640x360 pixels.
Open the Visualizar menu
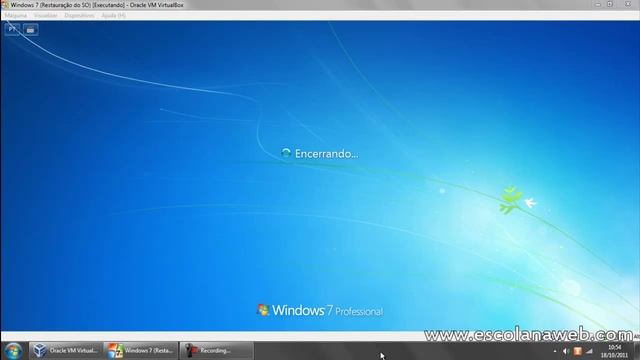click(x=45, y=16)
